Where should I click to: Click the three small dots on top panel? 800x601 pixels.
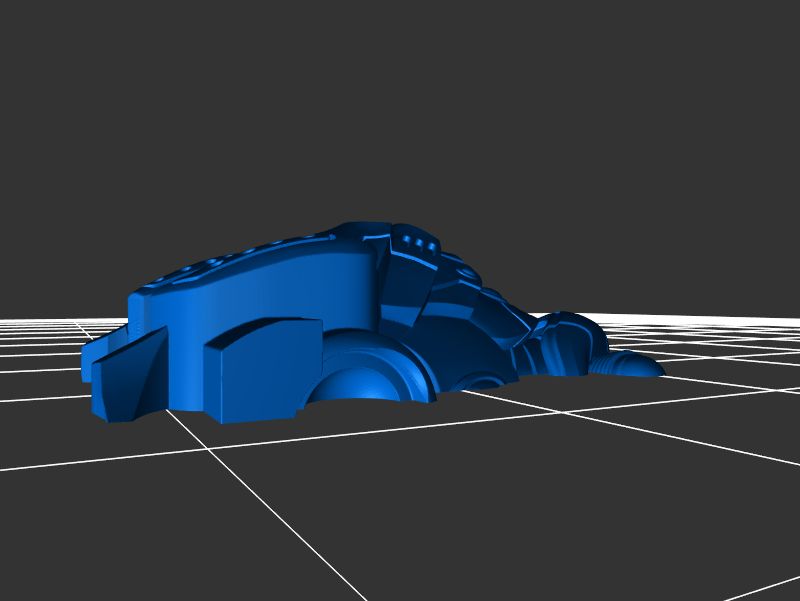(420, 242)
